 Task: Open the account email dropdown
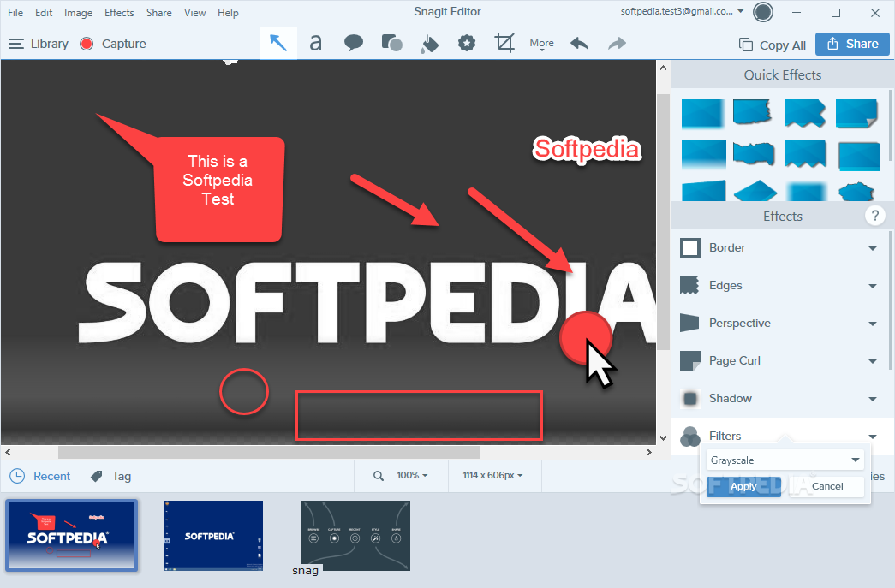tap(682, 11)
